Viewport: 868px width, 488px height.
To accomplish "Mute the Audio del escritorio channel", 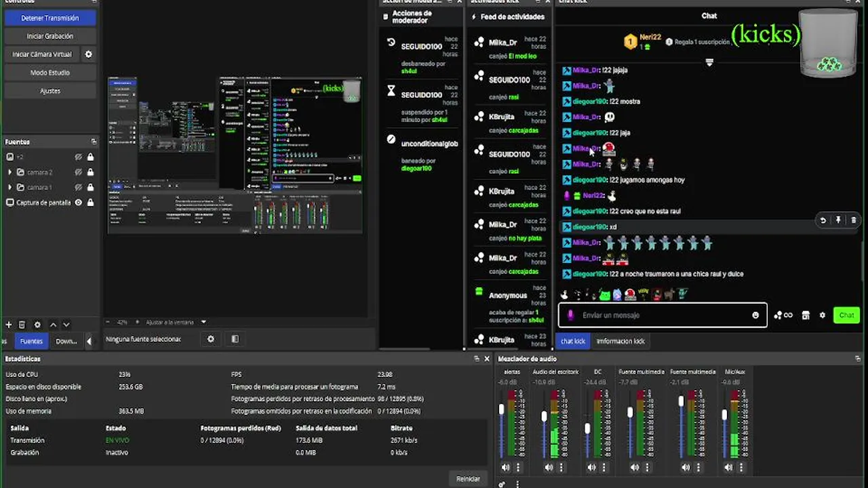I will 549,467.
